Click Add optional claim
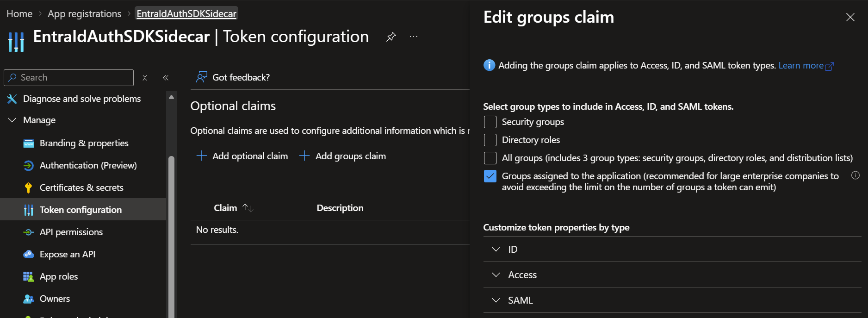 [x=242, y=156]
